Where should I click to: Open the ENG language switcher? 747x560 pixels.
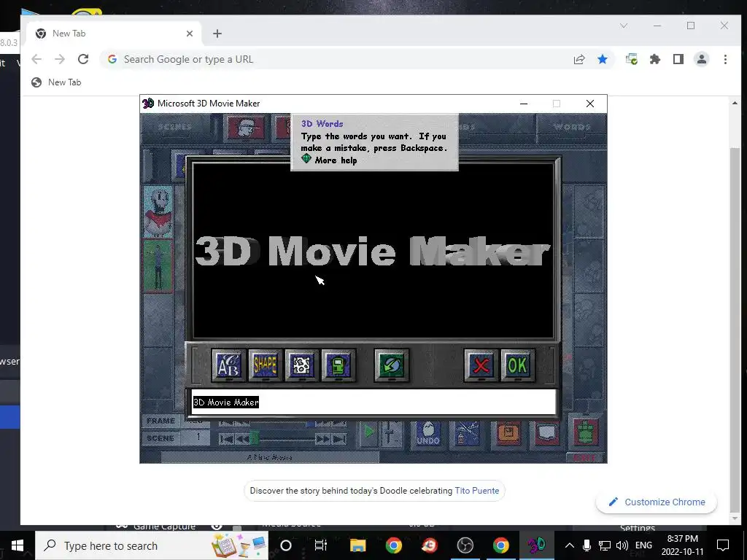pos(643,545)
